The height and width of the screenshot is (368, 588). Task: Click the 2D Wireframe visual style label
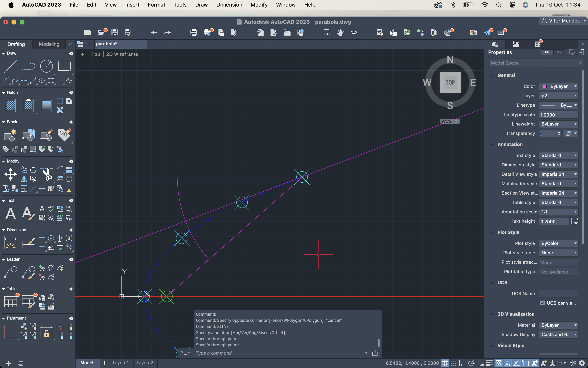(122, 54)
